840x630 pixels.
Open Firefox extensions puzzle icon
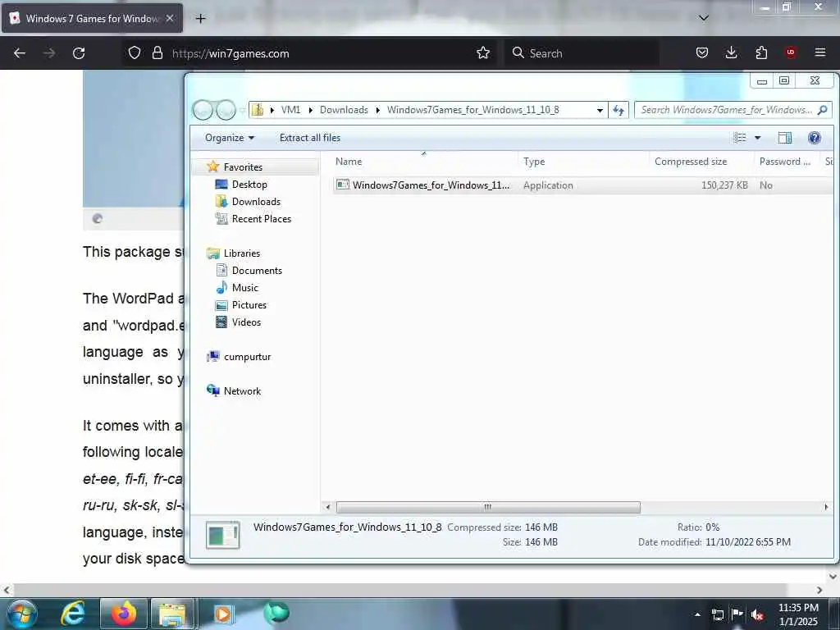pos(761,52)
